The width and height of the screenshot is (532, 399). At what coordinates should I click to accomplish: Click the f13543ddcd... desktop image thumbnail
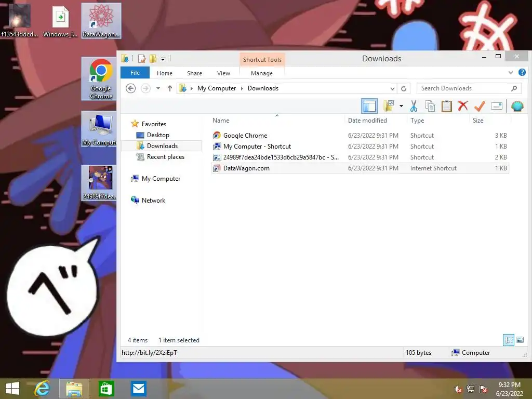(20, 21)
